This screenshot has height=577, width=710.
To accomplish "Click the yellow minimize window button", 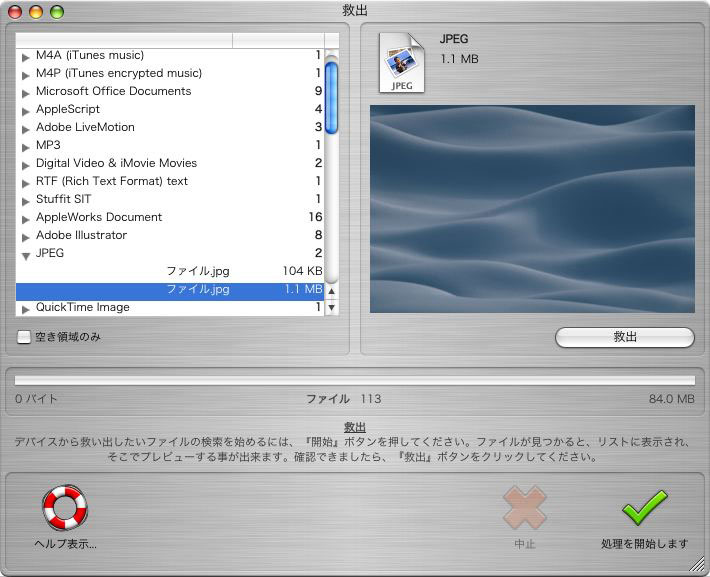I will click(36, 12).
